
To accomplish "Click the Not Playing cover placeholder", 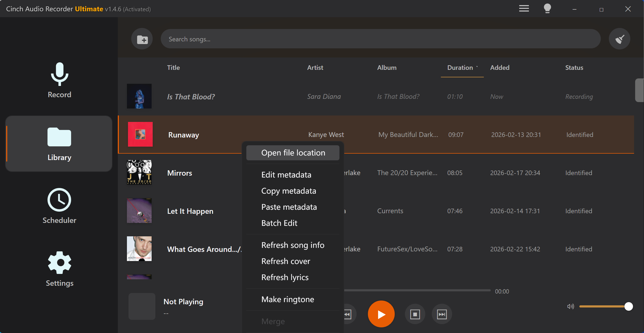I will [142, 306].
